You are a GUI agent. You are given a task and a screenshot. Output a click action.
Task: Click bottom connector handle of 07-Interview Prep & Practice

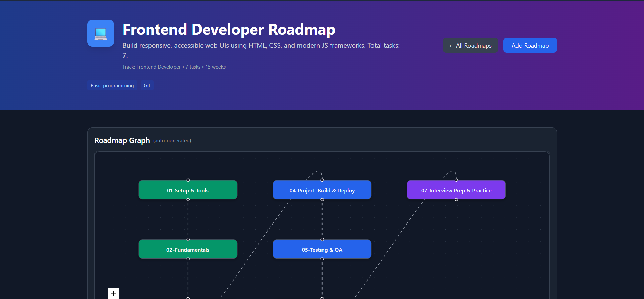[456, 199]
